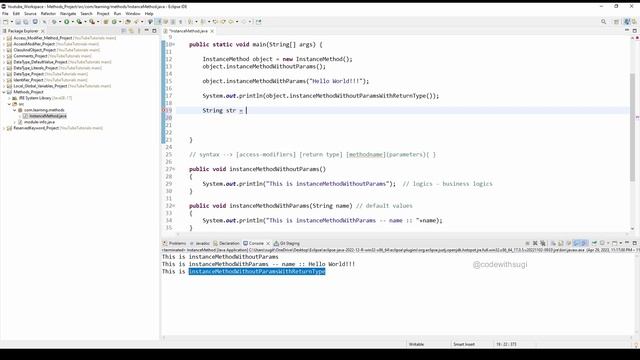Click the Coverage run toolbar icon

tap(79, 22)
